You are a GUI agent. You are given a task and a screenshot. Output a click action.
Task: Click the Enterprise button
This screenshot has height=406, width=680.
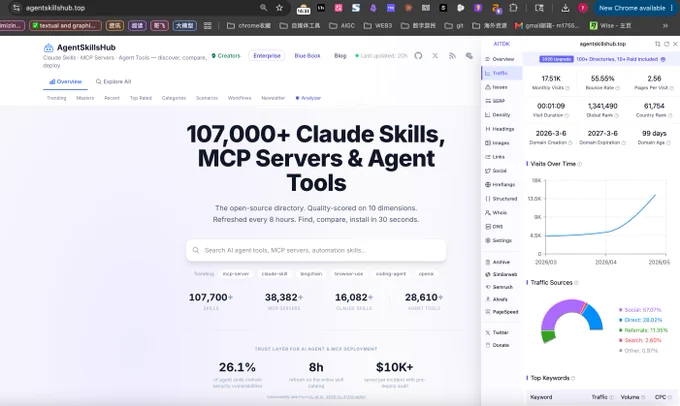point(267,56)
